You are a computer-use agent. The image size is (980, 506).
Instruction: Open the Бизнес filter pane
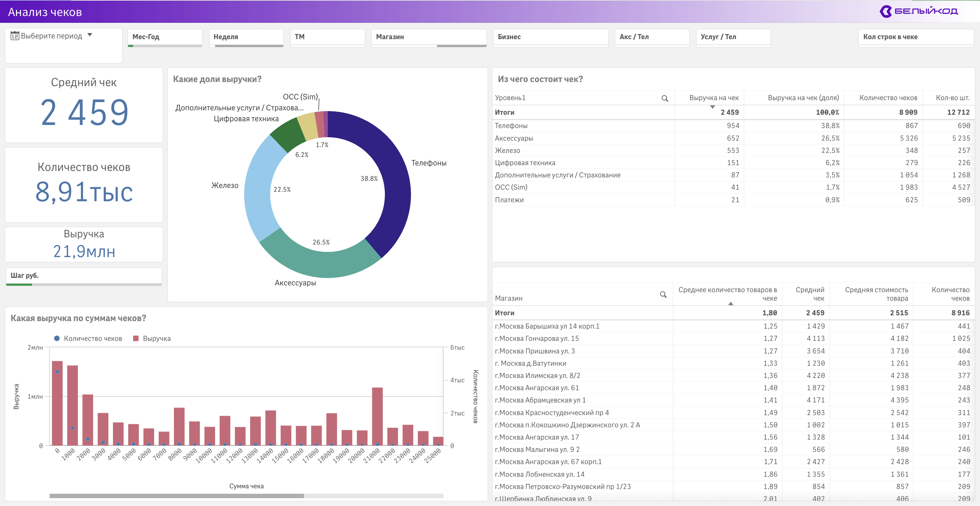point(550,37)
